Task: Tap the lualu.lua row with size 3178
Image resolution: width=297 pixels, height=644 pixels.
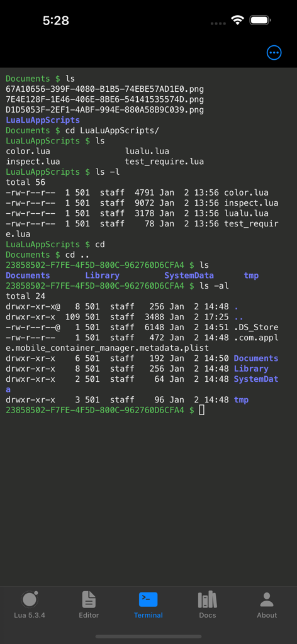Action: pos(137,213)
